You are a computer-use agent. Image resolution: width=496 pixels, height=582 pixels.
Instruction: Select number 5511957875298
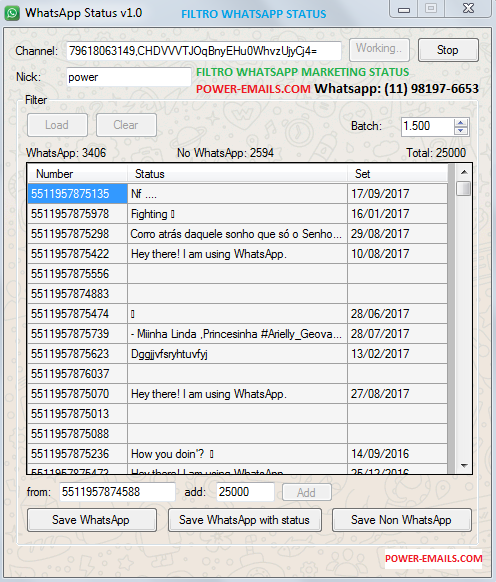pos(78,233)
